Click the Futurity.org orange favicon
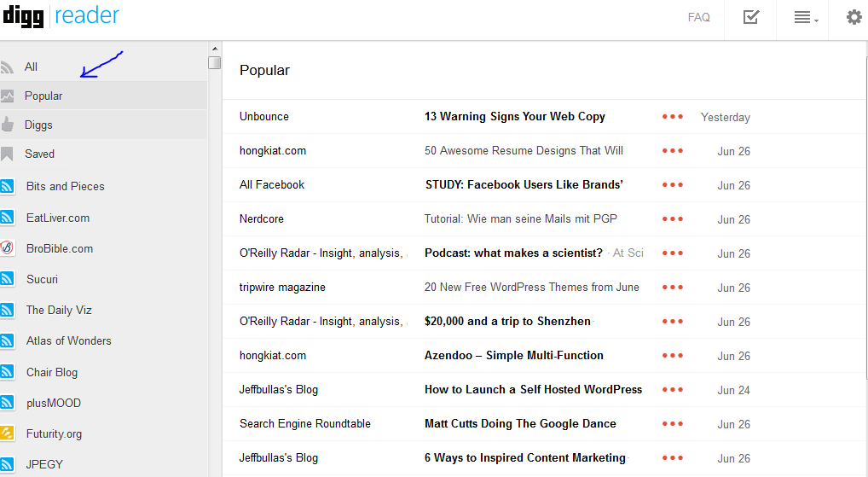The width and height of the screenshot is (868, 477). 7,433
